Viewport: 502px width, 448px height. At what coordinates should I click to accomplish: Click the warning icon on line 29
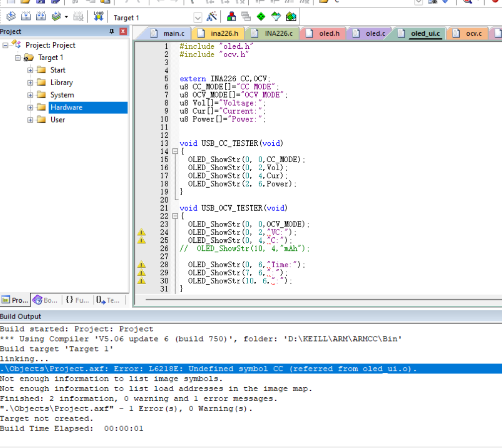coord(141,273)
